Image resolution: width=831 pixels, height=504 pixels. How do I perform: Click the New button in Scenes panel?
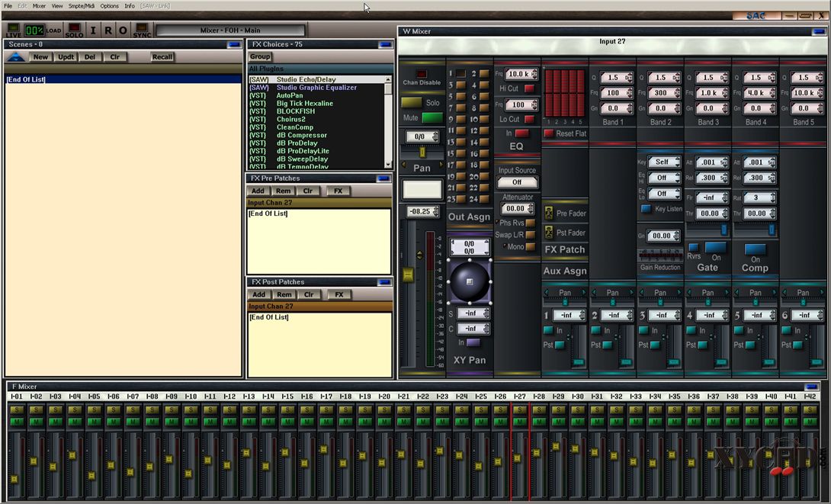click(x=41, y=56)
